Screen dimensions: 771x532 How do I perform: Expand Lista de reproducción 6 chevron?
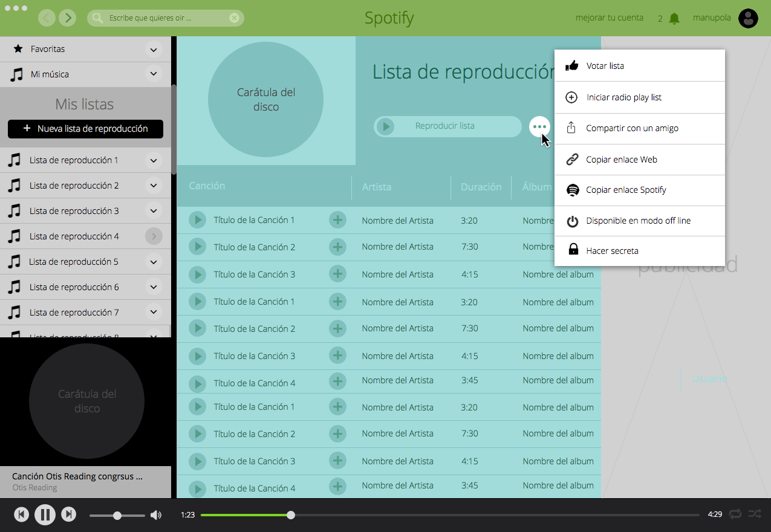tap(154, 287)
